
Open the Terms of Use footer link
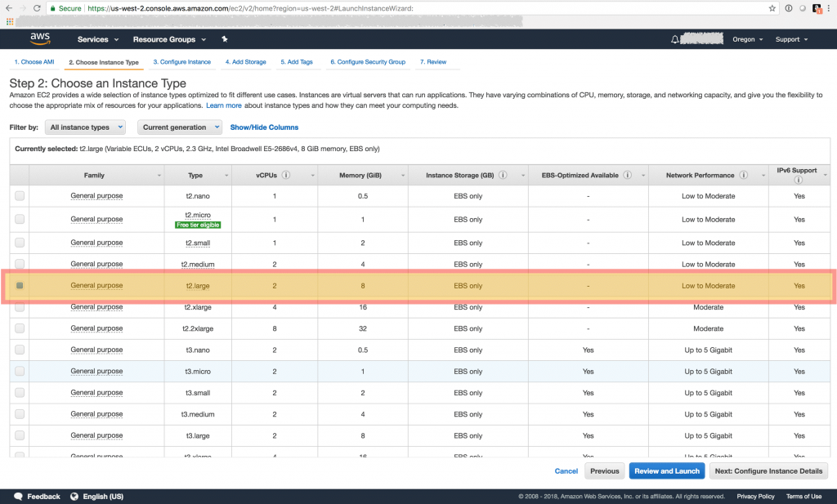[x=804, y=496]
